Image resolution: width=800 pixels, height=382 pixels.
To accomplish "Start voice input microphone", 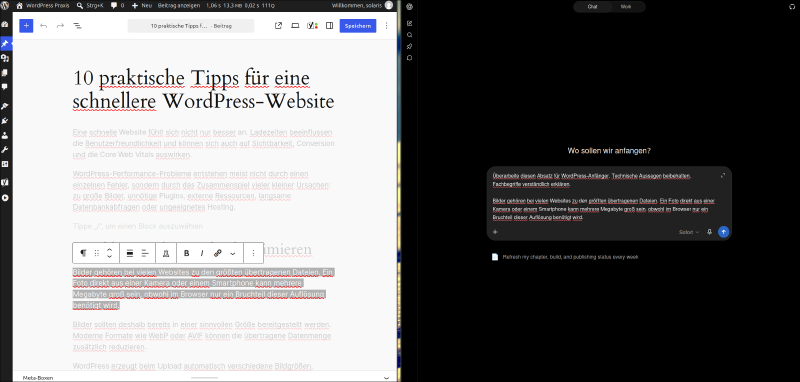I will coord(709,232).
